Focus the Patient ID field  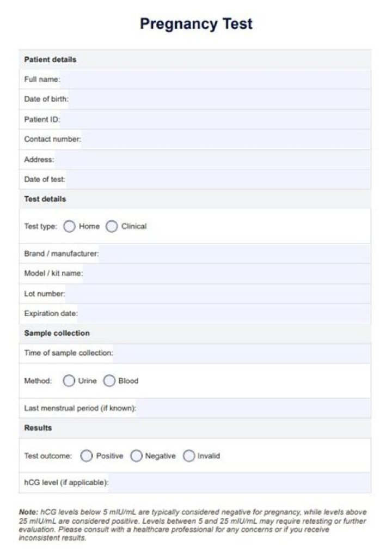[216, 119]
